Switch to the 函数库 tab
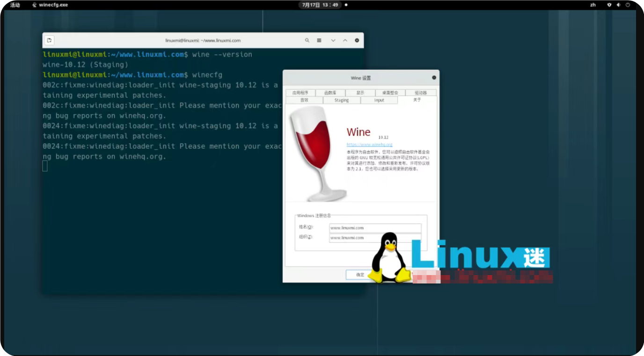The height and width of the screenshot is (356, 644). 330,93
